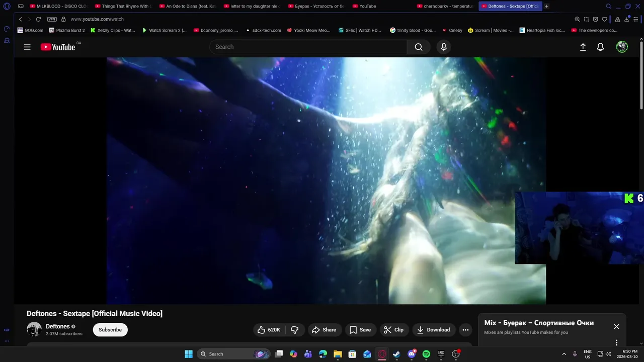Open Discord from the taskbar
This screenshot has height=362, width=644.
(412, 354)
